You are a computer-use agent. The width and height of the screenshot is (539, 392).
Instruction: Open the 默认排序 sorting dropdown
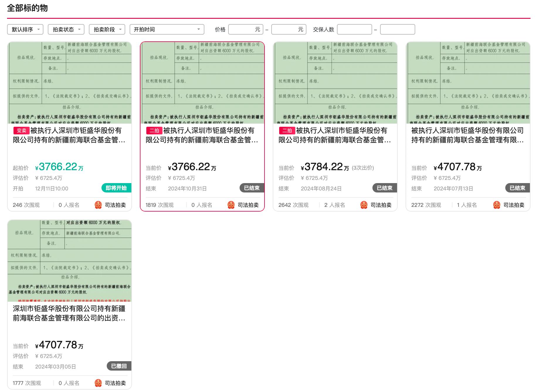point(25,29)
